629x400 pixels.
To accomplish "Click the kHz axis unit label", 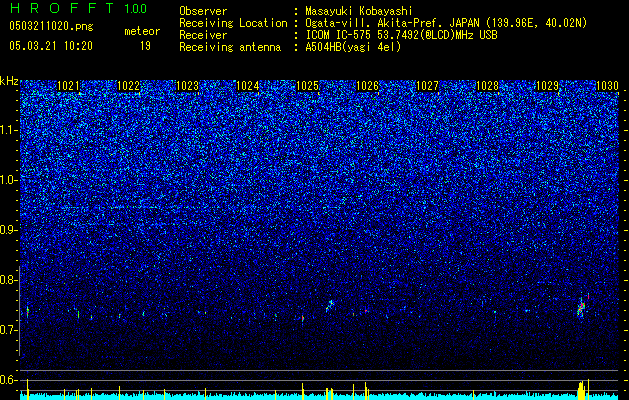I will [x=9, y=81].
